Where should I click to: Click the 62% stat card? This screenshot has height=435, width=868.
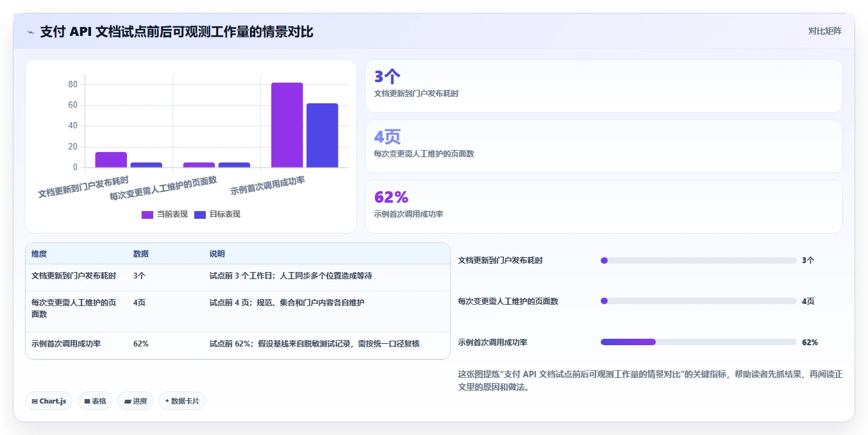tap(603, 207)
